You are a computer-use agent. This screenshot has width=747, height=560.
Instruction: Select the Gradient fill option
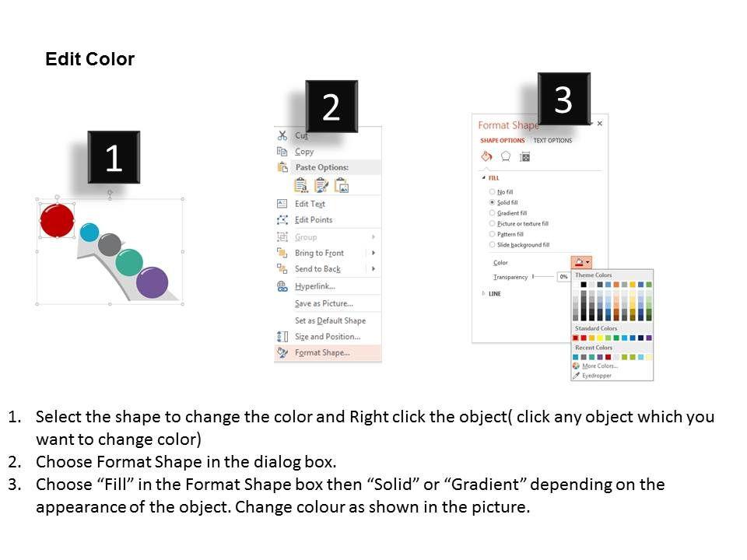[492, 213]
